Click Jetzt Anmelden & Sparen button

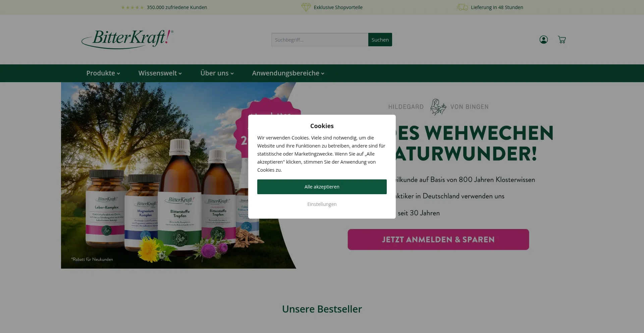pos(438,239)
